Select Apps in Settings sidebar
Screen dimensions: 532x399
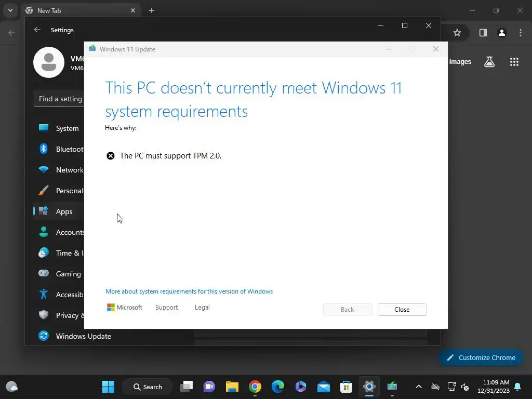[x=59, y=211]
